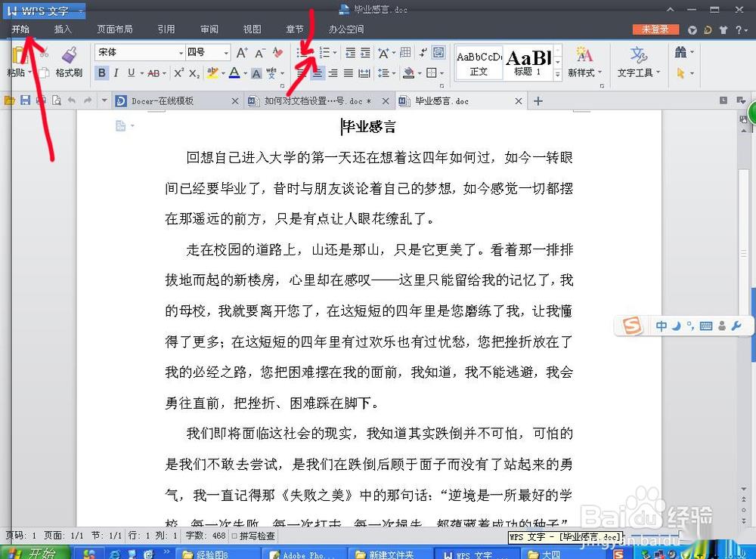
Task: Open the 插入 (Insert) ribbon tab
Action: (x=63, y=29)
